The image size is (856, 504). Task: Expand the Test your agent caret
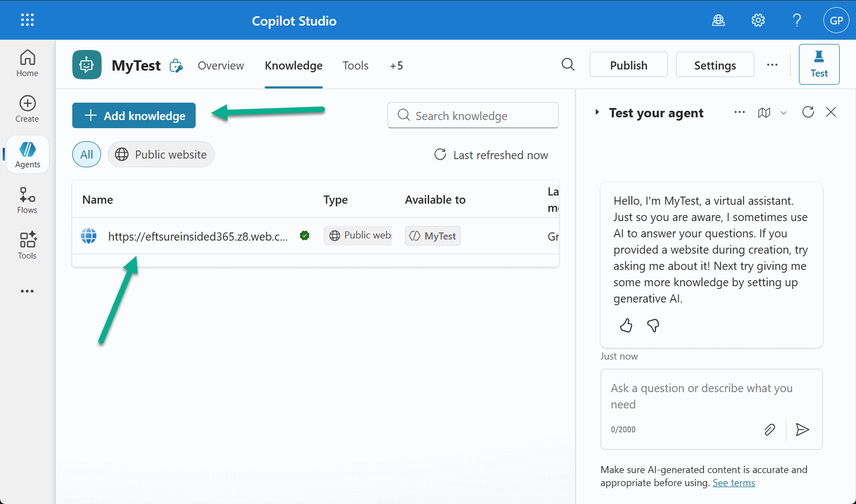click(597, 112)
